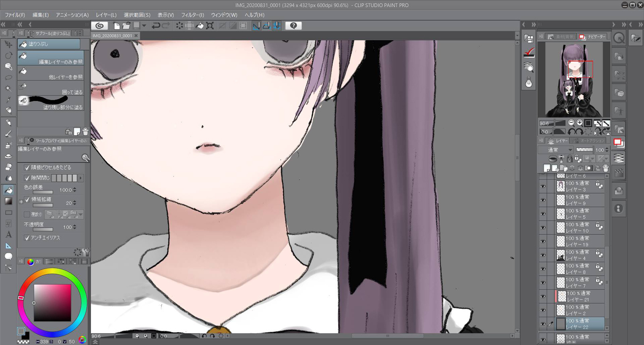
Task: Create a new raster layer in Layers panel
Action: pyautogui.click(x=547, y=168)
